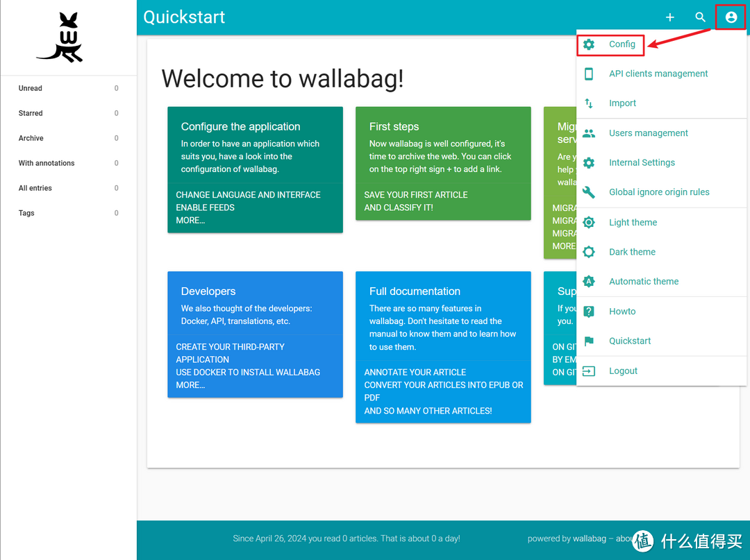Click And classify it! link
This screenshot has width=750, height=560.
pos(399,208)
